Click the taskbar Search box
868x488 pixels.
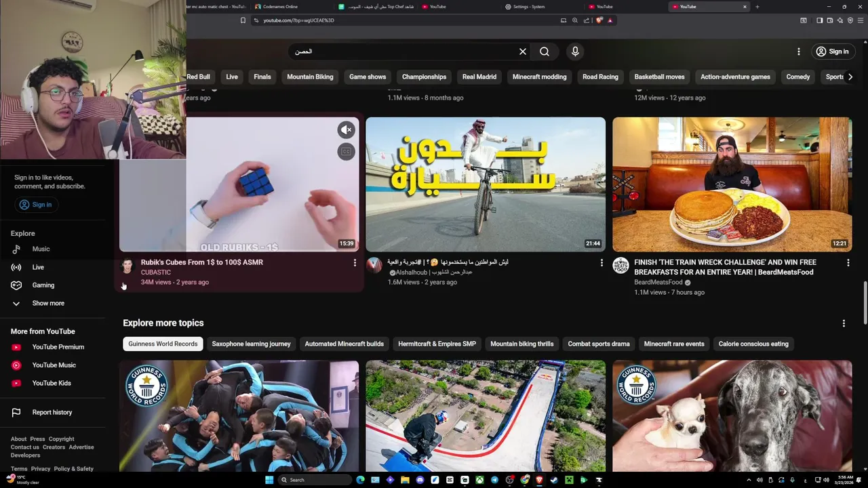coord(315,480)
